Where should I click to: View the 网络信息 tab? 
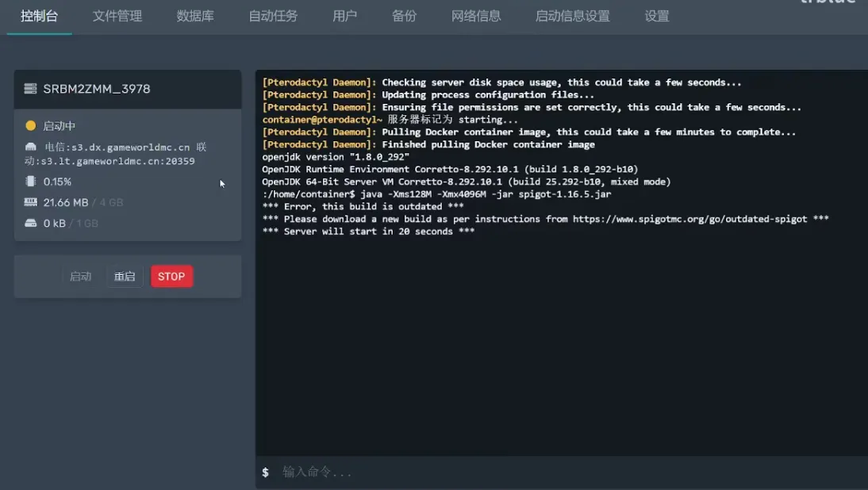(476, 16)
